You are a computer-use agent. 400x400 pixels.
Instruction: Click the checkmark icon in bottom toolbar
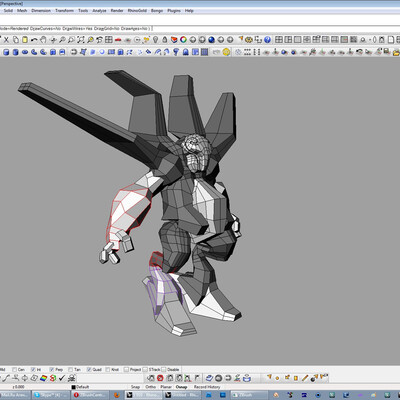pyautogui.click(x=62, y=378)
